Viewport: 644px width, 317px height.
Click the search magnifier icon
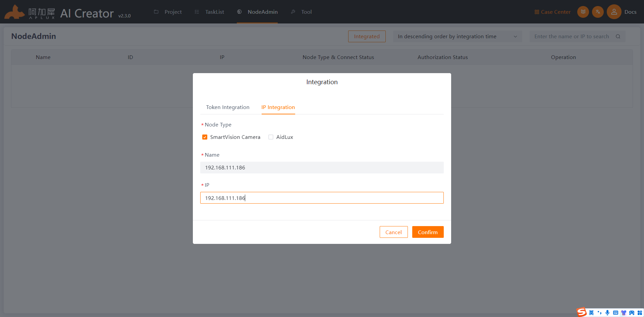click(x=618, y=36)
